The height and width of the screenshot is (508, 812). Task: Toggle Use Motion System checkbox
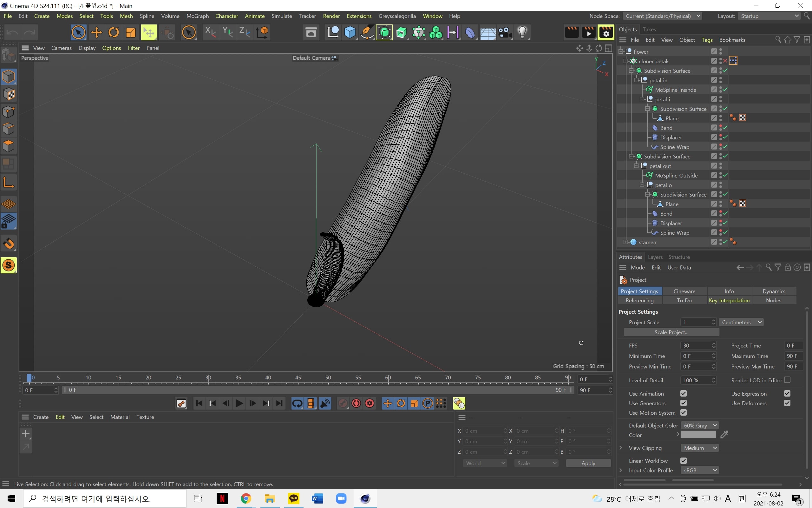[x=683, y=412]
